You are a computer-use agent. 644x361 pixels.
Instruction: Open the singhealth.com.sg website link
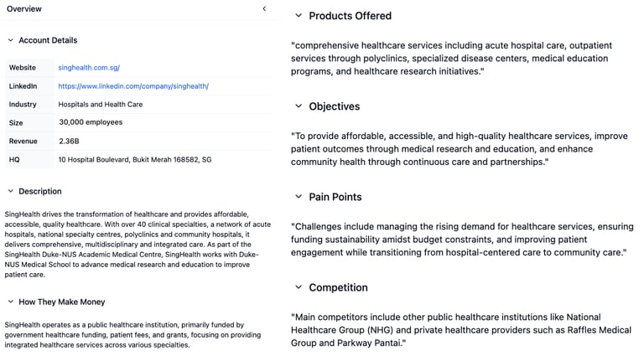tap(89, 68)
